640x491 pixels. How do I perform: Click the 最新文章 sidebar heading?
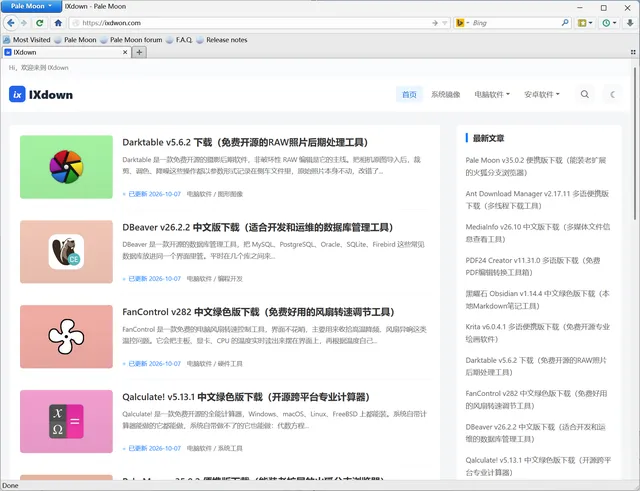click(488, 138)
